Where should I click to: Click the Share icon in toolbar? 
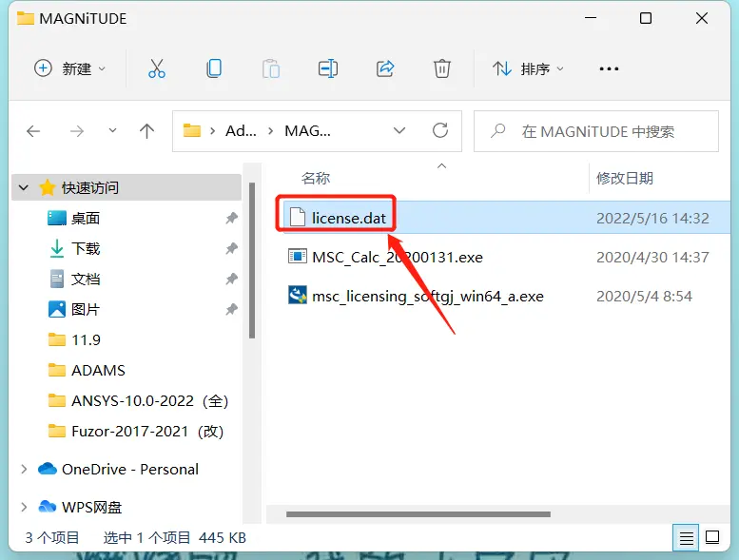(x=385, y=68)
